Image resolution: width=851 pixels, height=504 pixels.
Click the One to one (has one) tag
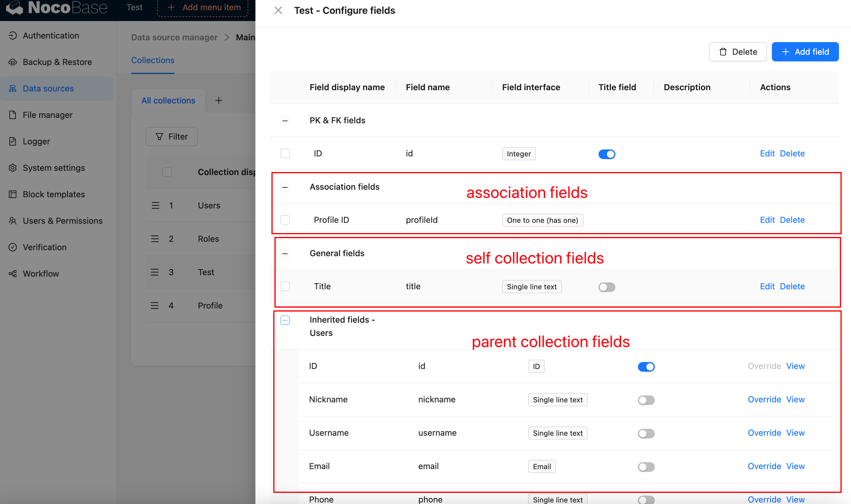click(543, 220)
